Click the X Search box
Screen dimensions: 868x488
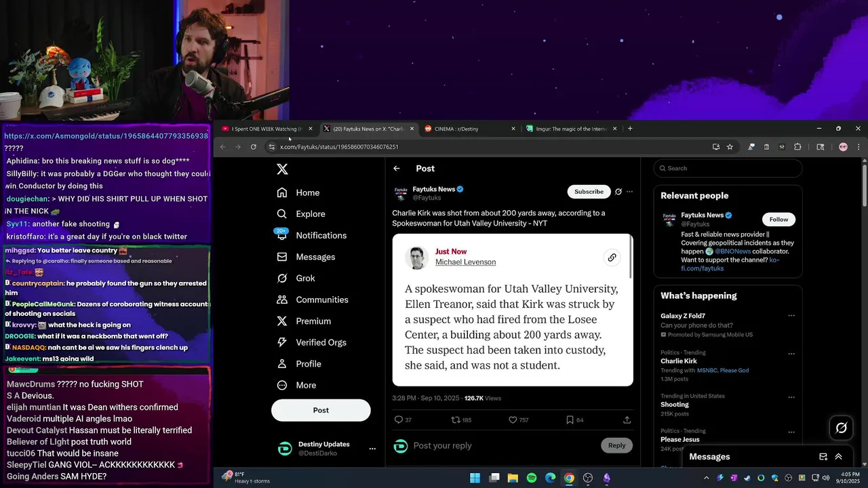[728, 168]
